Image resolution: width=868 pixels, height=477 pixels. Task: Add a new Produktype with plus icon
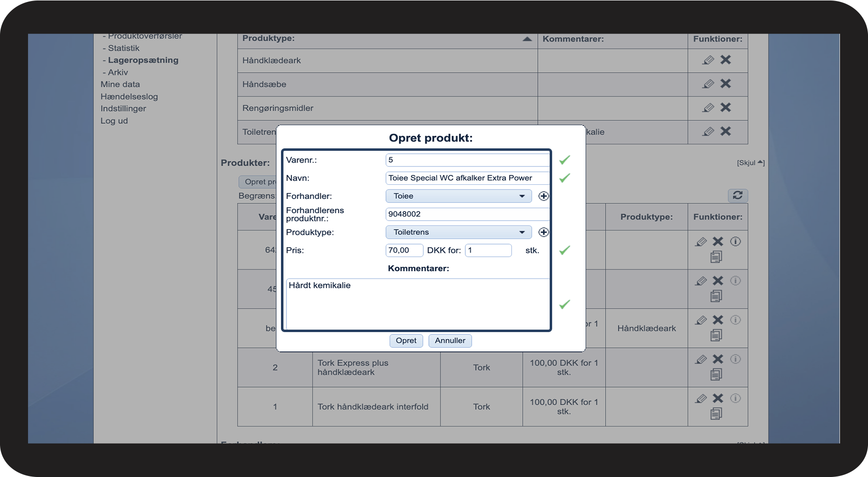point(543,232)
